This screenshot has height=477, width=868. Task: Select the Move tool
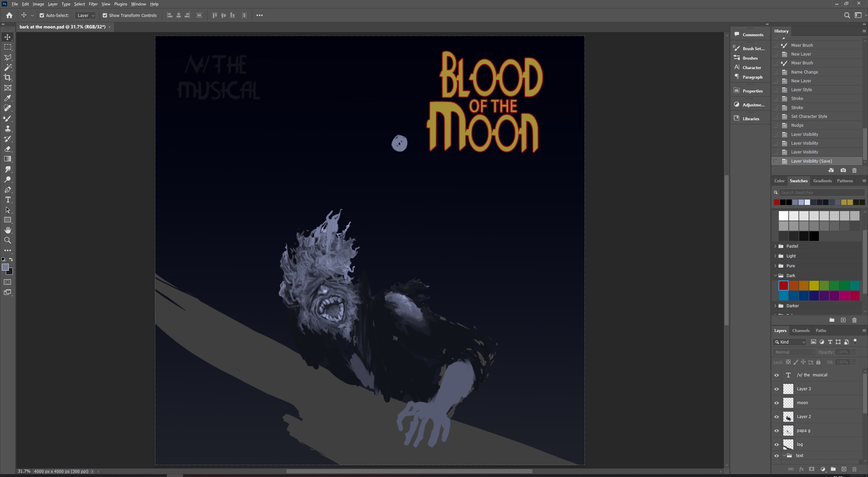(7, 37)
